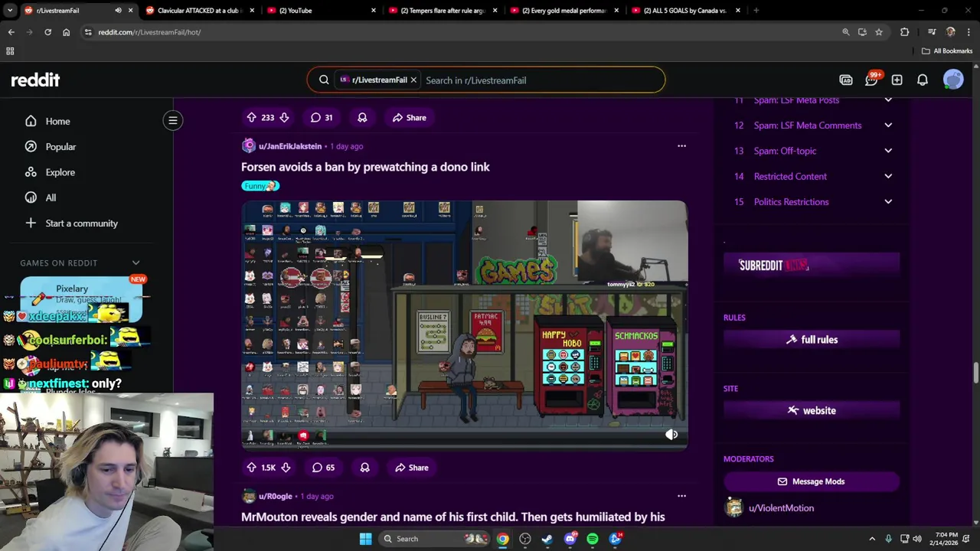
Task: Open Steam from the taskbar
Action: [x=547, y=539]
